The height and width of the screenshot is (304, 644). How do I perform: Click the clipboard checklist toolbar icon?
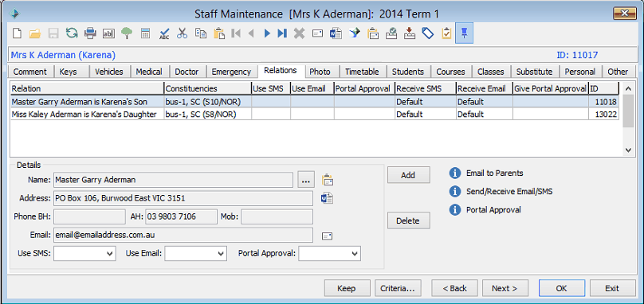click(446, 33)
